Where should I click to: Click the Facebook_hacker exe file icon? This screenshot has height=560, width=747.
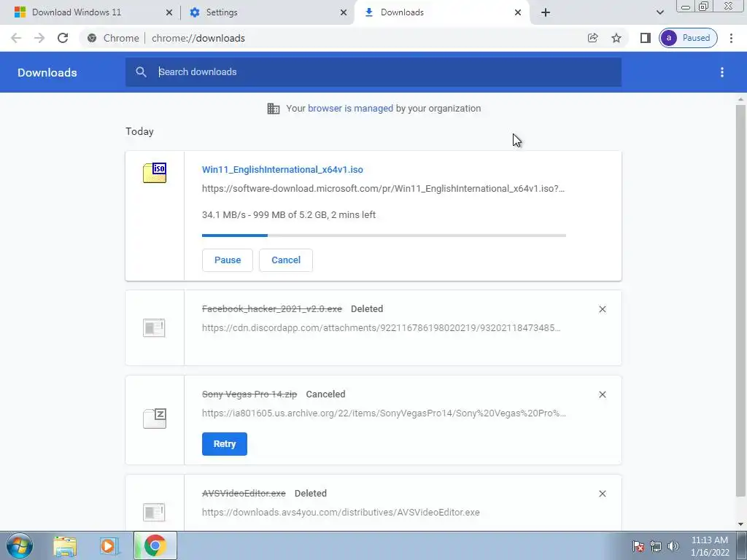pyautogui.click(x=155, y=328)
